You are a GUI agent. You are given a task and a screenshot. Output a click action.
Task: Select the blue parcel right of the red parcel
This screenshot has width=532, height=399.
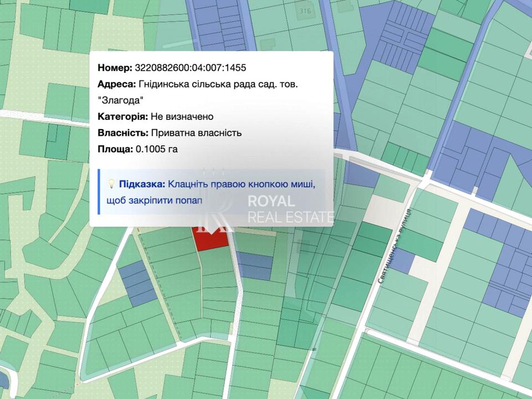255,265
